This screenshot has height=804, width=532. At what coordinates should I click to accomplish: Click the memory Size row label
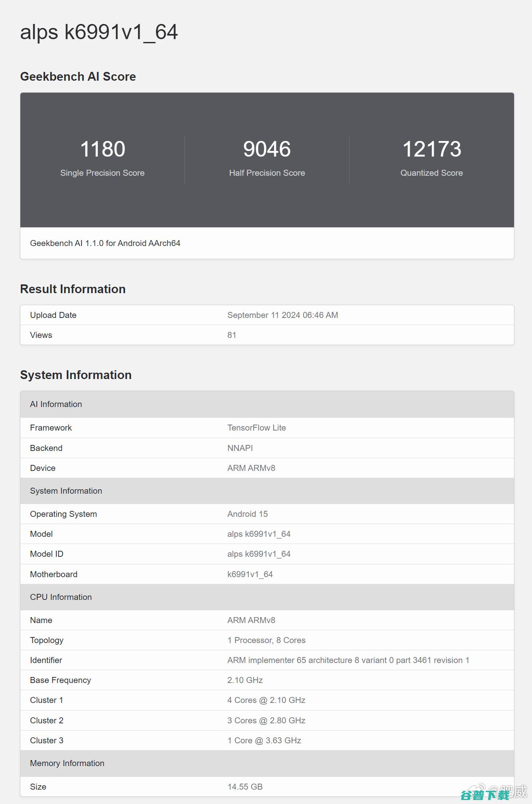point(38,787)
